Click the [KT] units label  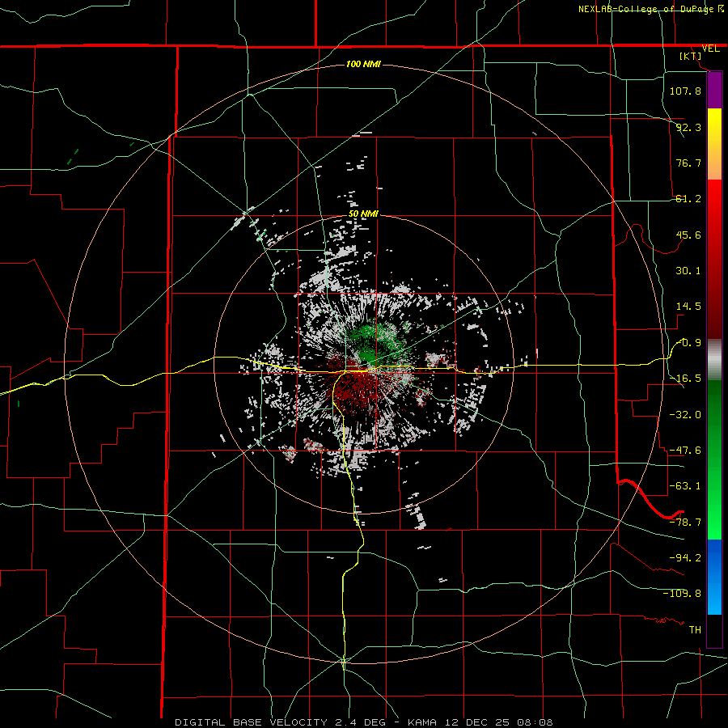(x=691, y=56)
